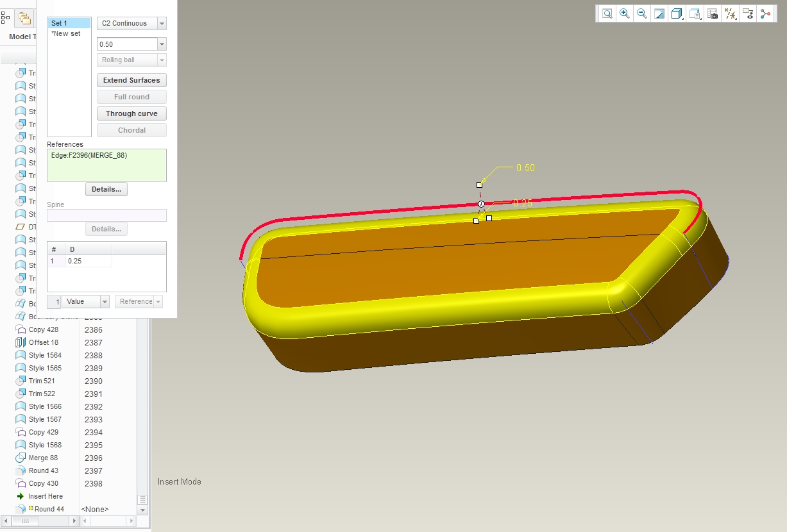Open the Display Style cube icon
Screen dimensions: 787x532
tap(677, 13)
